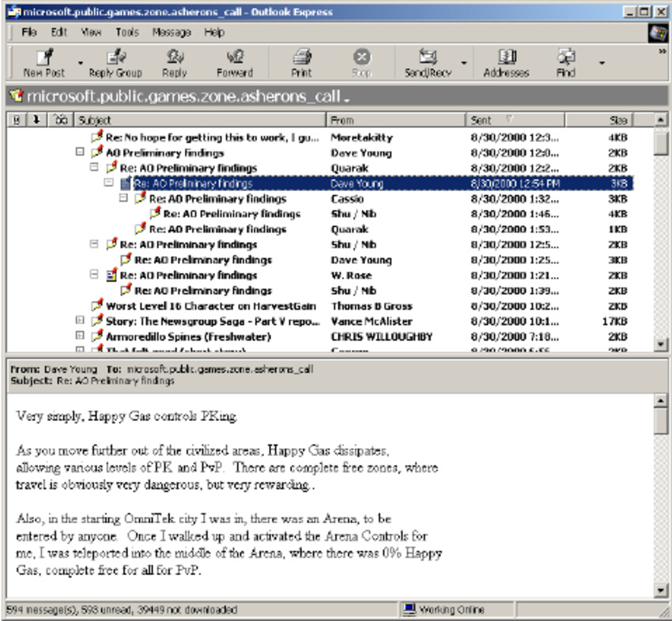Viewport: 672px width, 621px height.
Task: Click the Stop toolbar icon
Action: 362,57
